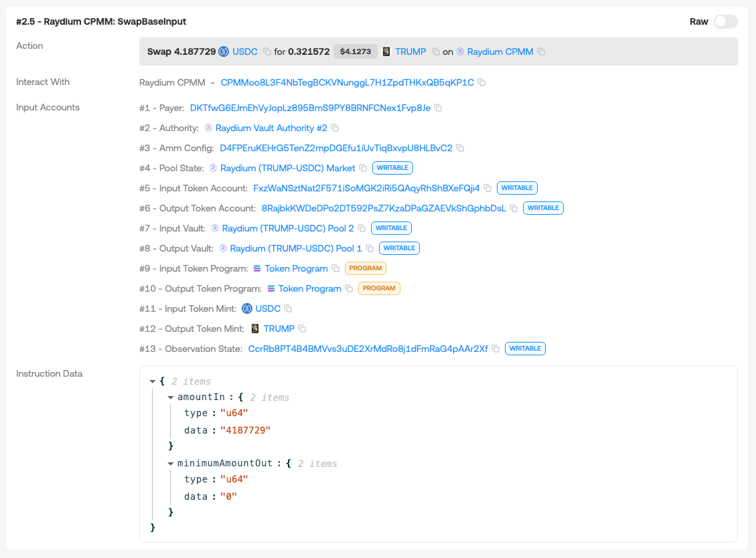The width and height of the screenshot is (756, 558).
Task: Copy Raydium Vault Authority #2 address
Action: coord(335,128)
